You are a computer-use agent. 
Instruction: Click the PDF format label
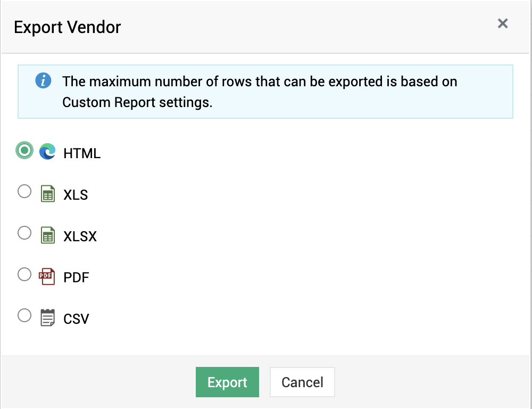76,277
